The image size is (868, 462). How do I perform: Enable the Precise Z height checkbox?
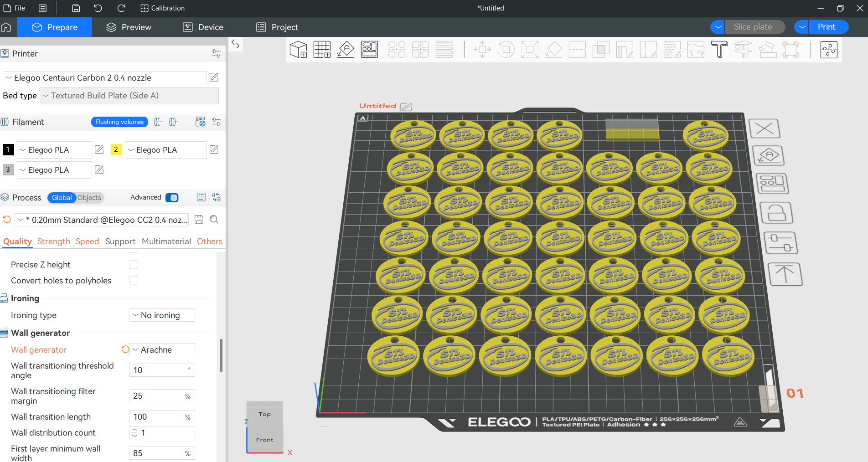pyautogui.click(x=134, y=264)
